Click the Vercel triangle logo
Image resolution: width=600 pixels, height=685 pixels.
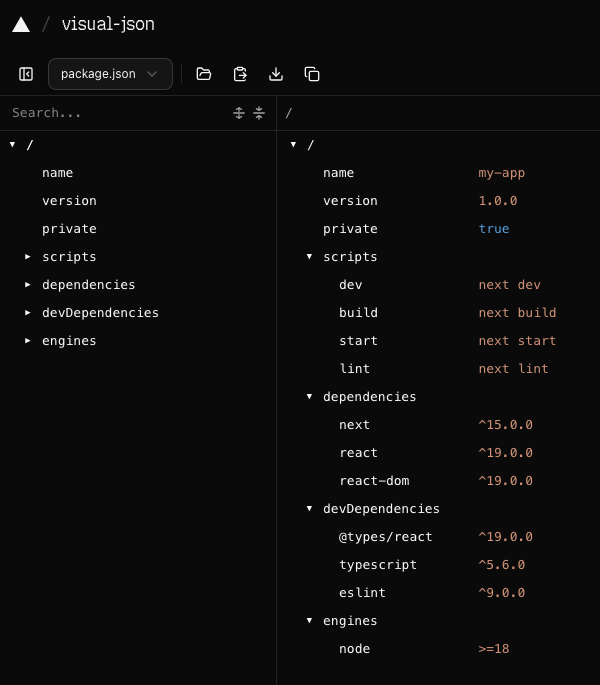[x=21, y=24]
